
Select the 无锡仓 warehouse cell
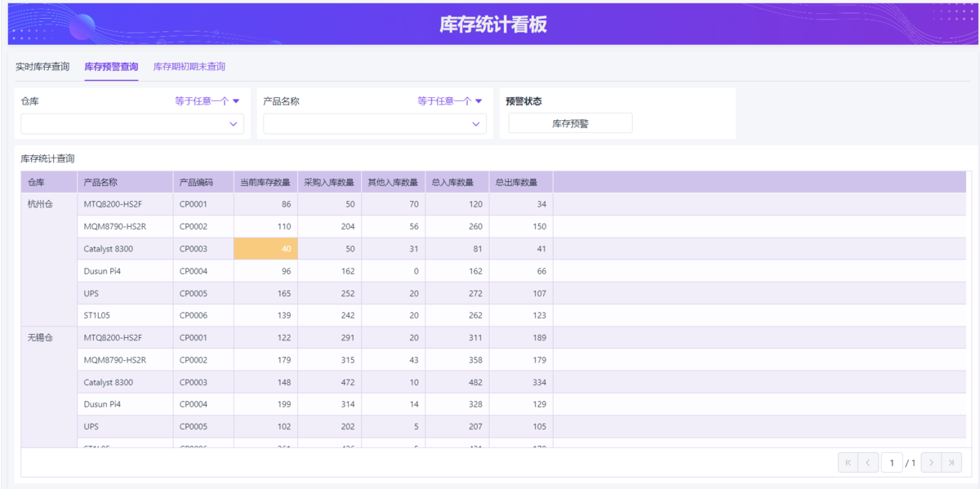tap(41, 338)
